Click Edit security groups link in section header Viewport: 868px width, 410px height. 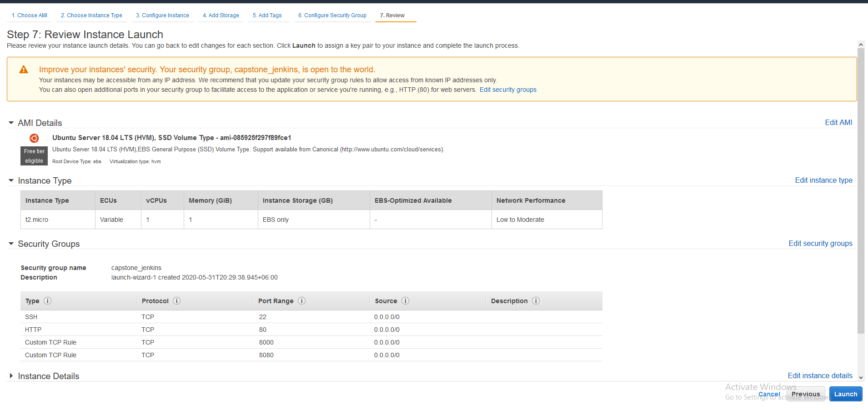[820, 243]
